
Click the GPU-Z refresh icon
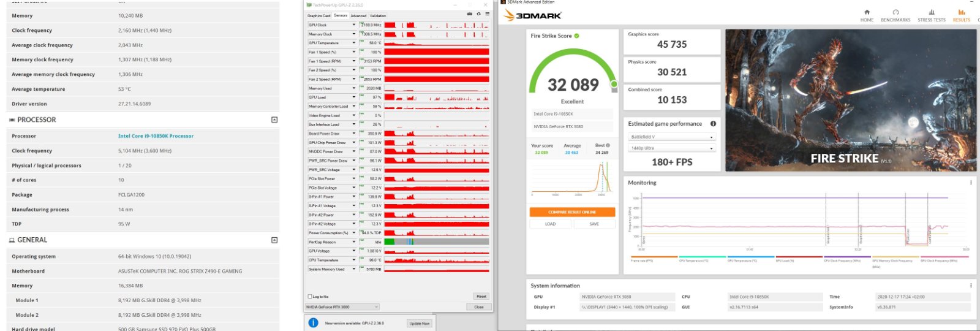478,13
